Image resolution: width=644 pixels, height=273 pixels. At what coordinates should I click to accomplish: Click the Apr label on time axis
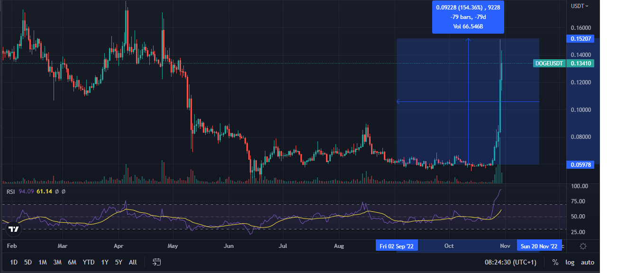point(119,246)
